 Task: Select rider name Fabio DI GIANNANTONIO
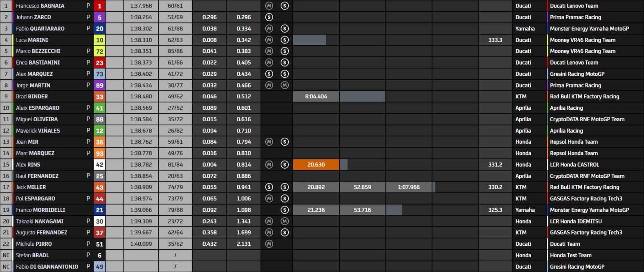47,267
